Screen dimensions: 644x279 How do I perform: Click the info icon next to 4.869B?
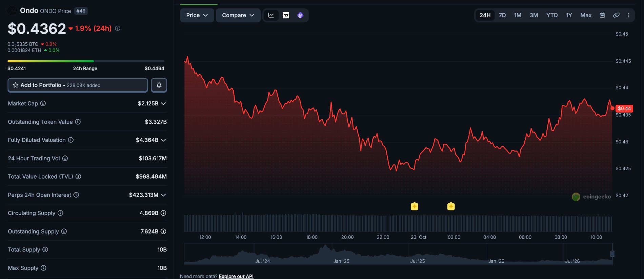coord(163,213)
